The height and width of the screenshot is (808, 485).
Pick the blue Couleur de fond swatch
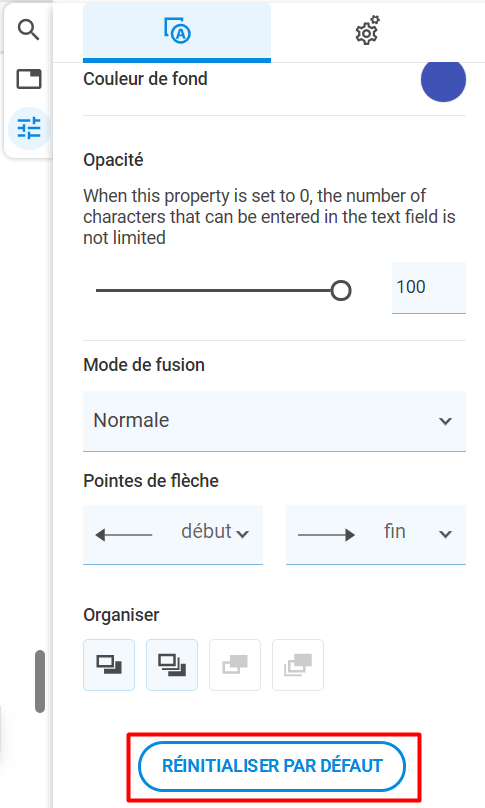click(x=443, y=80)
